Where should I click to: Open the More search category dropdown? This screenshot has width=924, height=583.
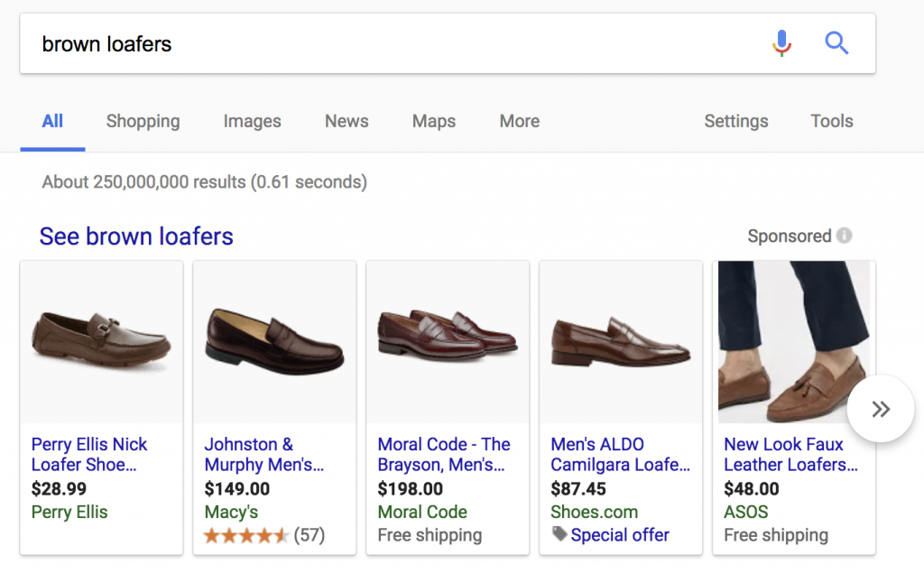(519, 121)
